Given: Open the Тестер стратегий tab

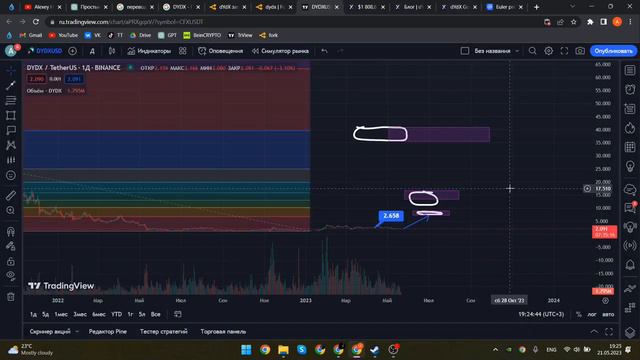Looking at the screenshot, I should point(164,331).
